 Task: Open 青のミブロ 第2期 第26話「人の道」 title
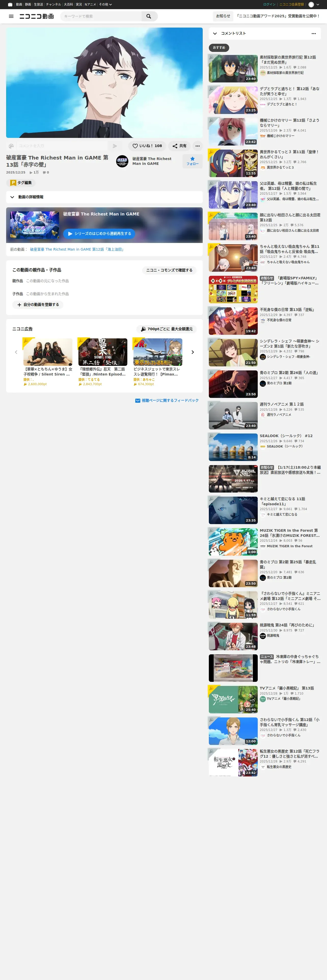[x=289, y=373]
